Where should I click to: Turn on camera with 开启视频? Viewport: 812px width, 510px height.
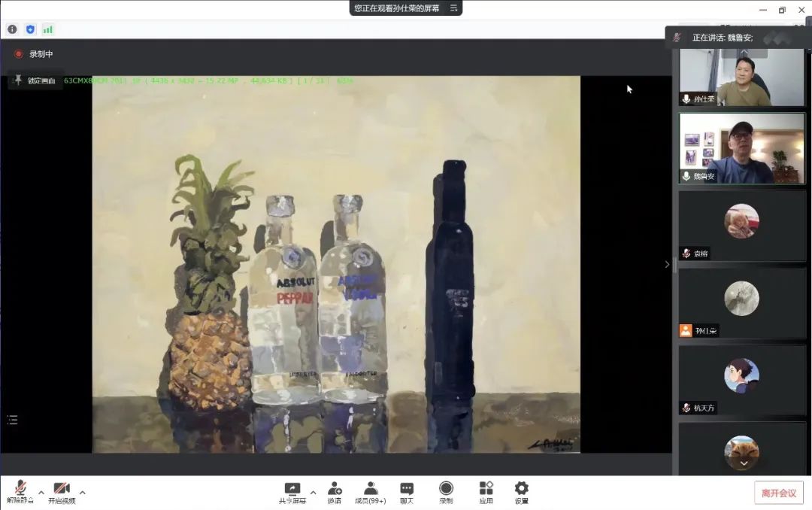tap(62, 491)
